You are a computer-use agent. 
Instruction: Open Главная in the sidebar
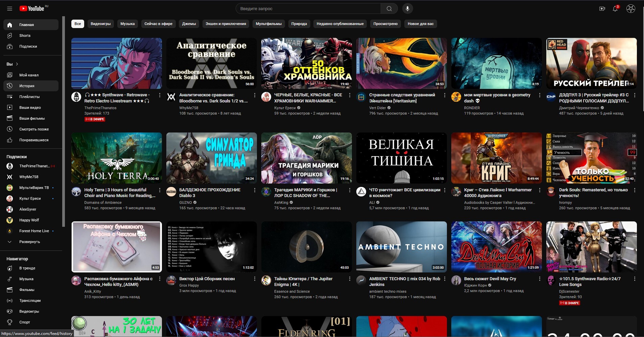point(31,25)
